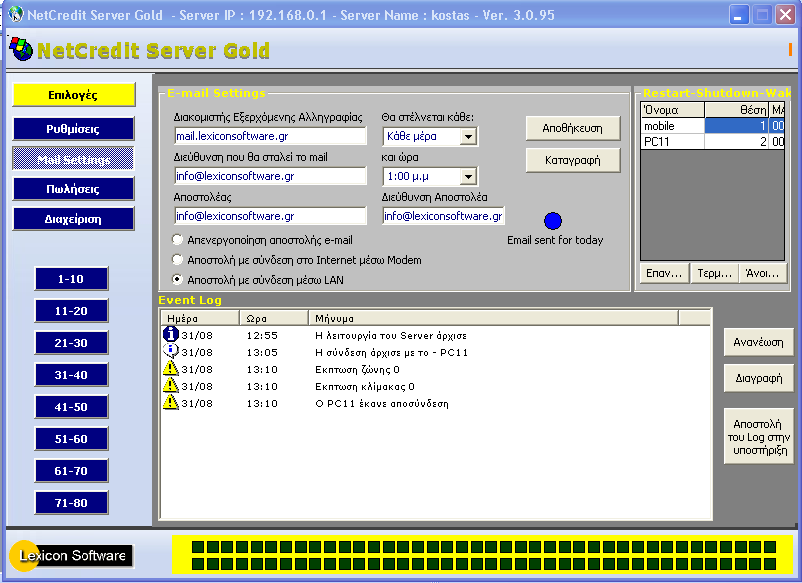Click warning icon for 'Εκπτωση κλίμακας 0'

click(x=170, y=385)
